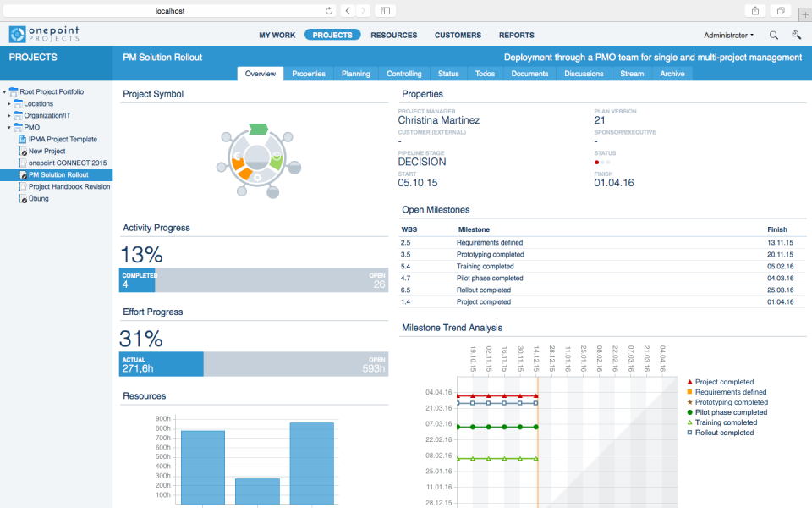Click the search magnifier icon

[x=773, y=36]
